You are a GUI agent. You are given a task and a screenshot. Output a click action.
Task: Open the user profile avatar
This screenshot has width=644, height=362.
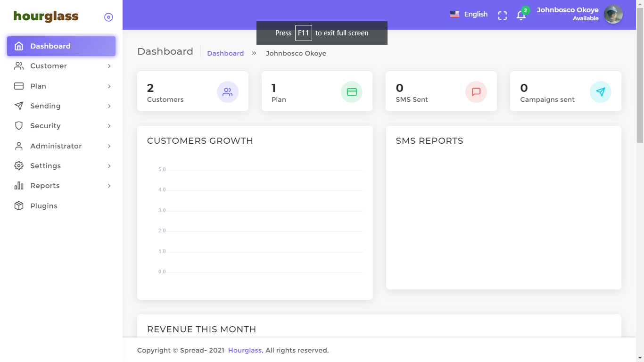613,15
